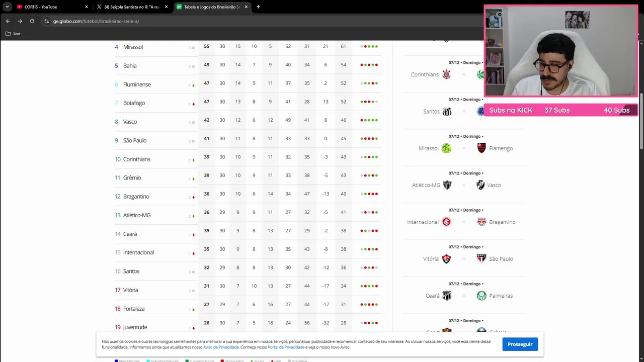This screenshot has width=644, height=362.
Task: Click the Atlético-MG crest in fixtures list
Action: tap(447, 185)
